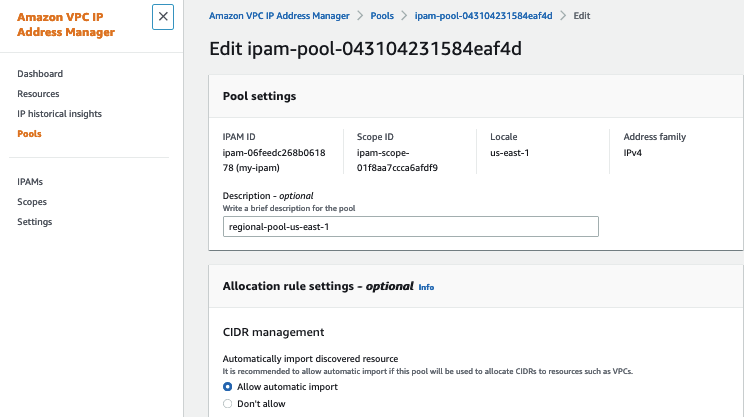Click the Edit breadcrumb text
The width and height of the screenshot is (744, 417).
[x=582, y=16]
